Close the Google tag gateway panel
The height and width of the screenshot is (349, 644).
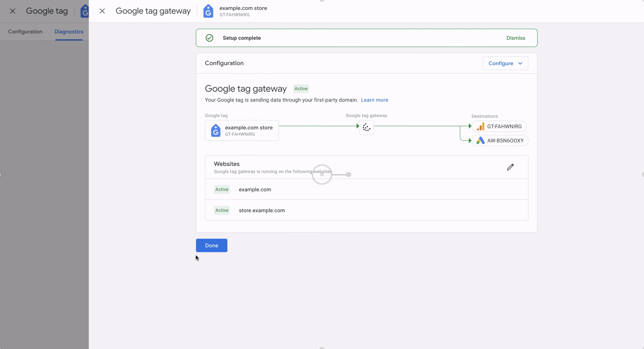coord(102,11)
